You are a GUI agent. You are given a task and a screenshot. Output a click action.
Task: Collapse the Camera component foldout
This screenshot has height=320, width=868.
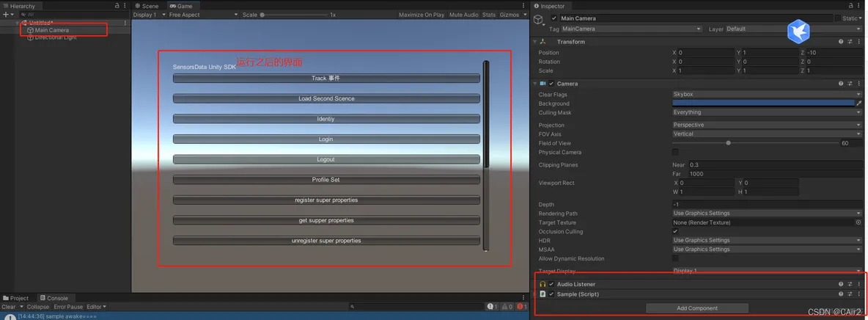click(534, 84)
